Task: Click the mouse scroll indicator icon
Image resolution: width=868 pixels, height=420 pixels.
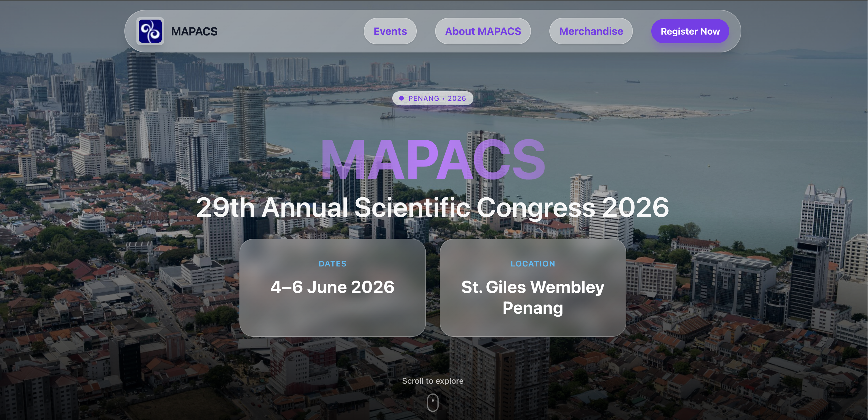Action: coord(433,402)
